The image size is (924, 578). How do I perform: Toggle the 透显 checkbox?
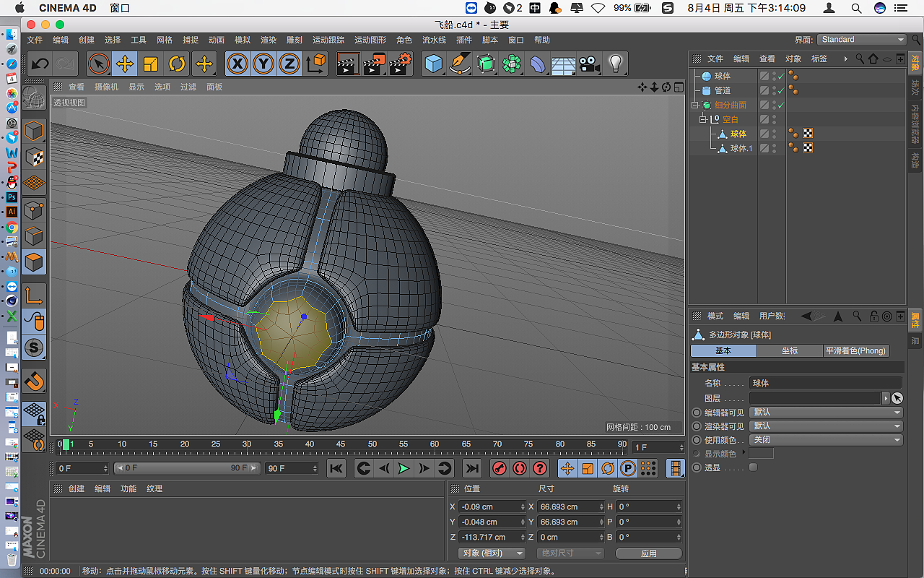(753, 467)
